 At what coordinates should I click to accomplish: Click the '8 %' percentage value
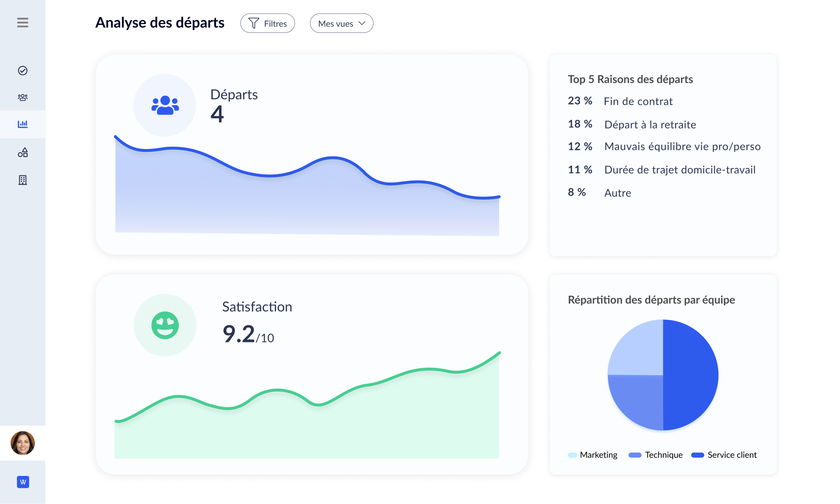pos(577,192)
